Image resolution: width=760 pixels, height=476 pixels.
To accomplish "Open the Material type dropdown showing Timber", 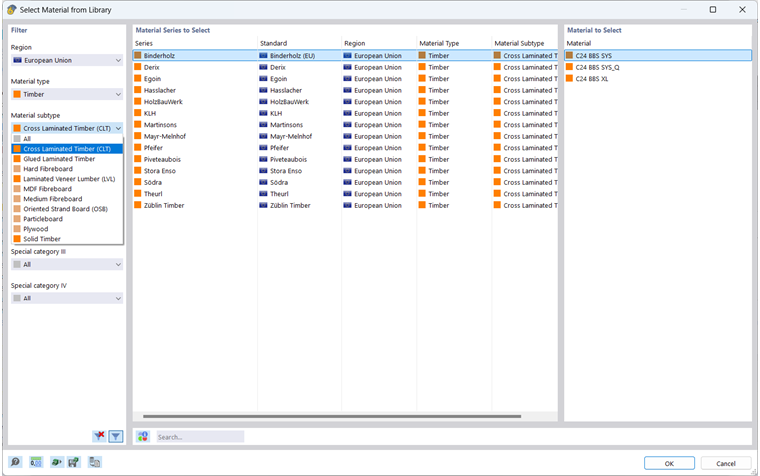I will point(67,94).
